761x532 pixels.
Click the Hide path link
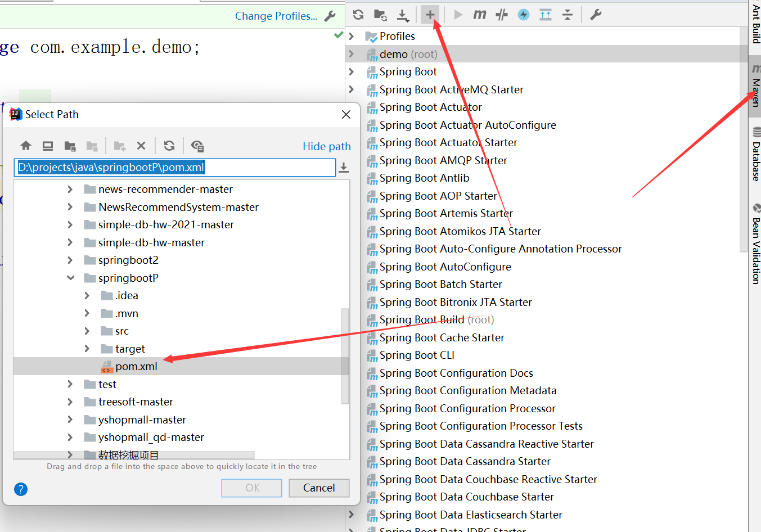327,146
